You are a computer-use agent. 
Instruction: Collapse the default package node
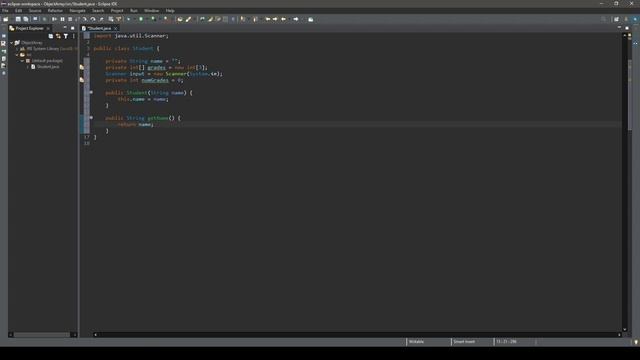point(22,61)
